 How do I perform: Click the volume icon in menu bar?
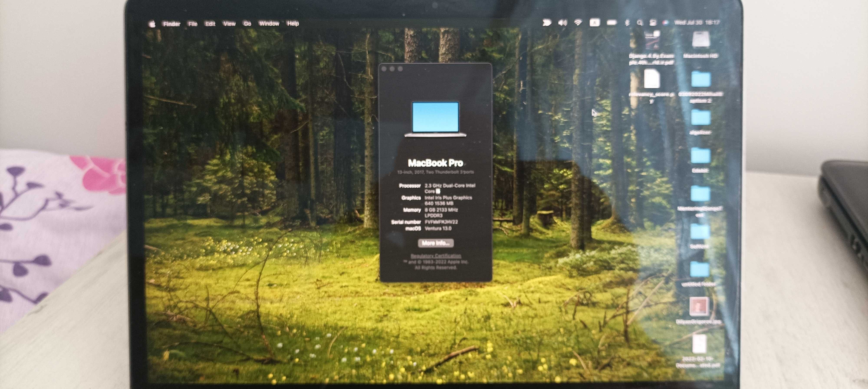click(562, 23)
